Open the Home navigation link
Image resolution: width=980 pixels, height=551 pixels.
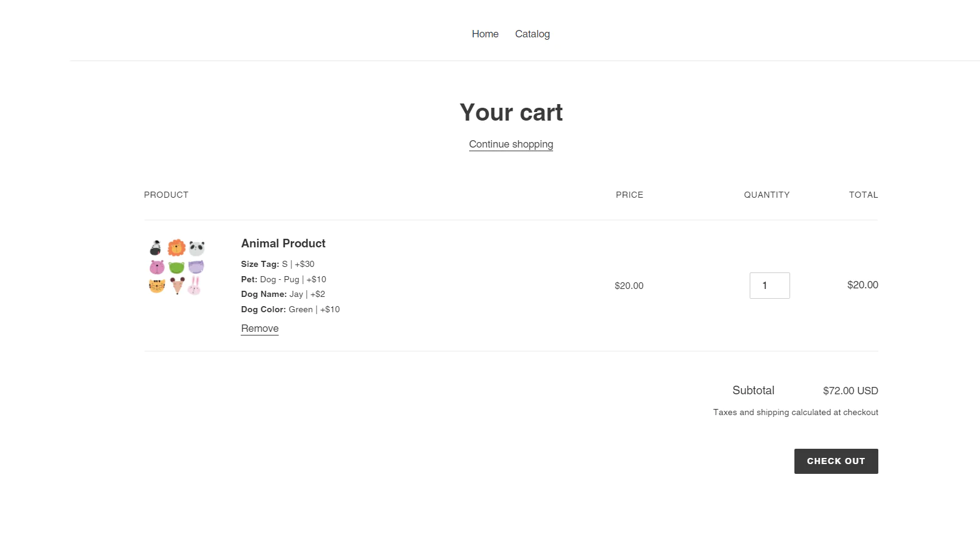click(485, 34)
